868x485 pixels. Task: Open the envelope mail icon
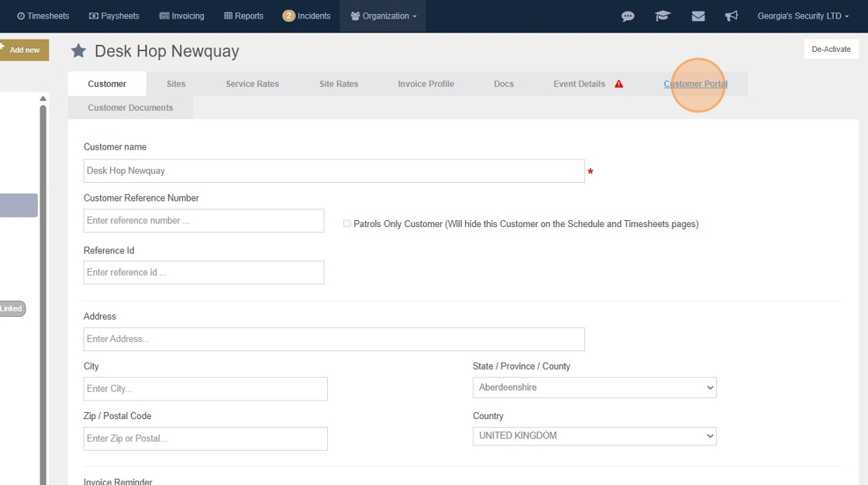click(x=698, y=16)
